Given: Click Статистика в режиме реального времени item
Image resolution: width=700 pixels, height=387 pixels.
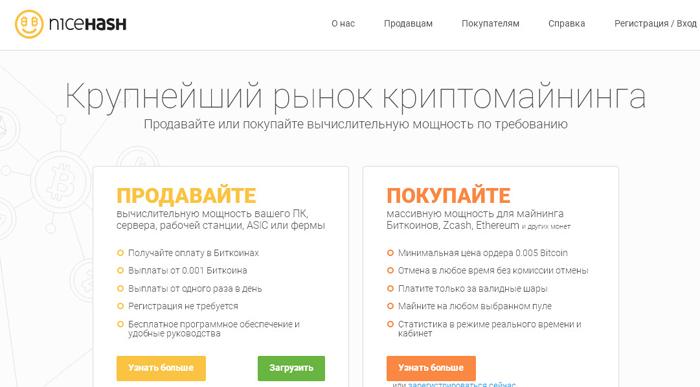Looking at the screenshot, I should point(490,329).
